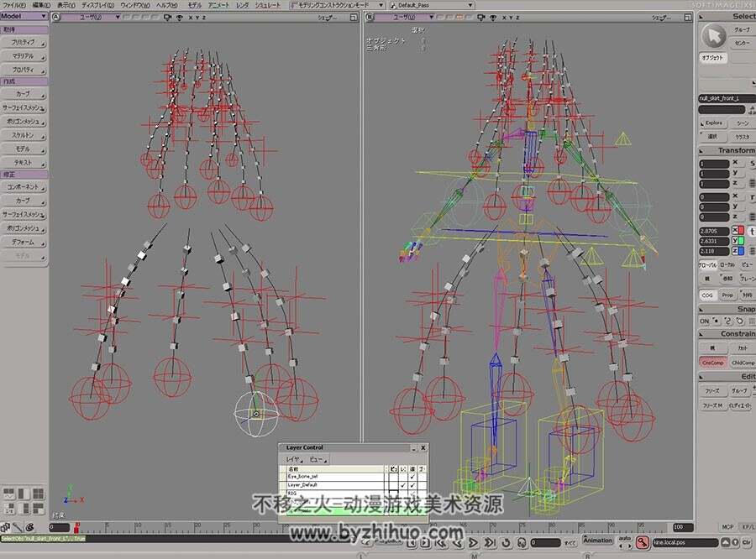The image size is (756, 559).
Task: Toggle Snap ON button
Action: (705, 321)
